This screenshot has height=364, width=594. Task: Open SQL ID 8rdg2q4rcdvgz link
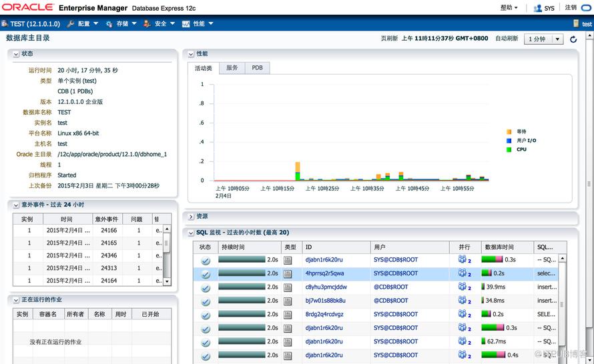click(324, 314)
